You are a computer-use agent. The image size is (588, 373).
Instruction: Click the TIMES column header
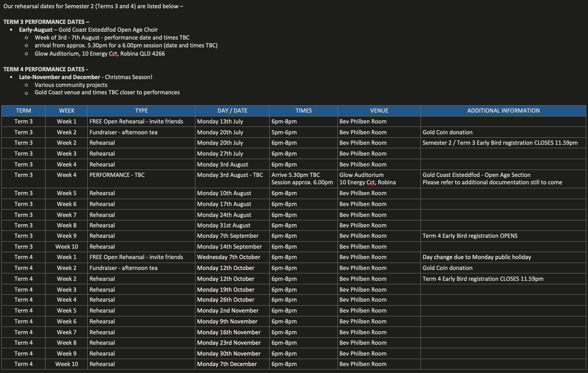coord(304,111)
